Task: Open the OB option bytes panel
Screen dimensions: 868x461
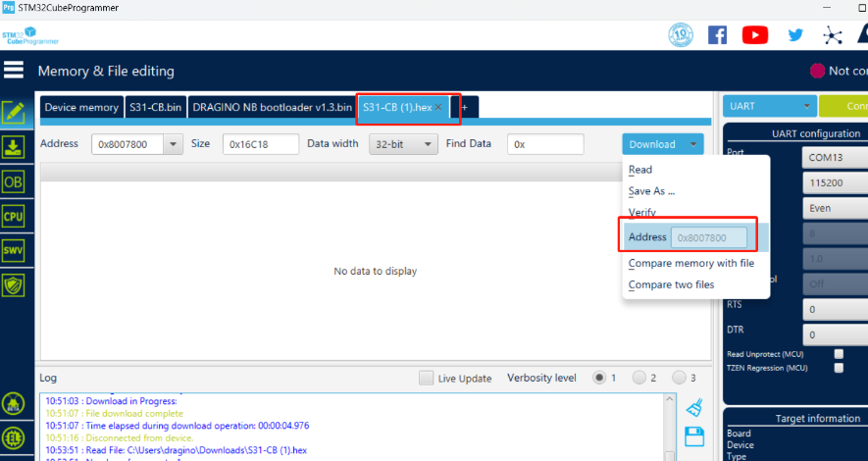Action: pos(14,181)
